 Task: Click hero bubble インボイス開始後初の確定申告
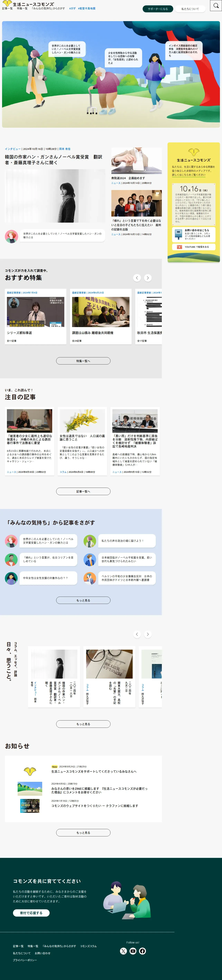coord(184,51)
